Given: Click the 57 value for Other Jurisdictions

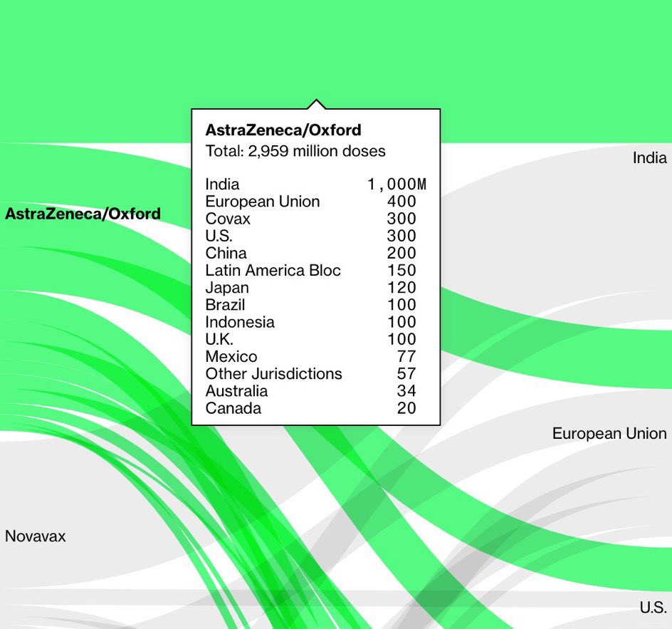Looking at the screenshot, I should pyautogui.click(x=406, y=373).
